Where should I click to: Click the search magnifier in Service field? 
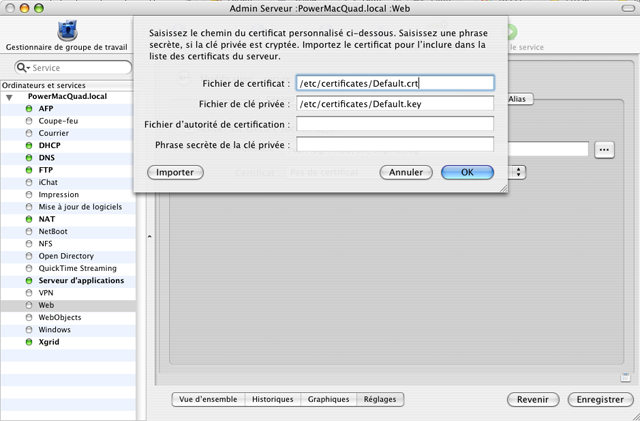[x=22, y=67]
